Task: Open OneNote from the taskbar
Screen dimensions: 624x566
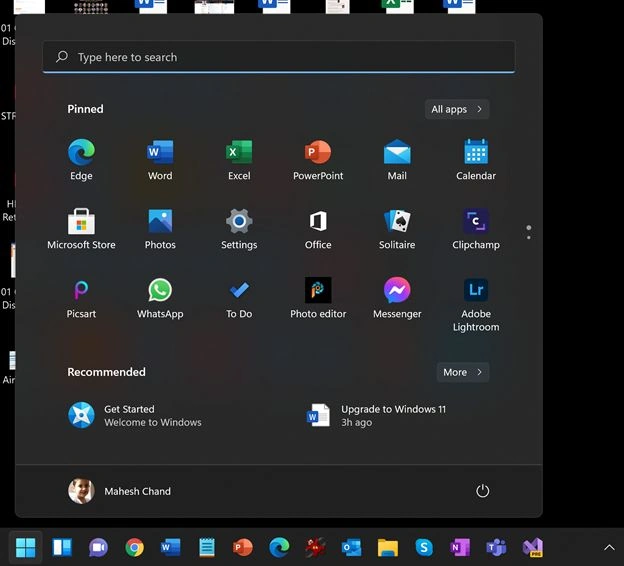Action: point(460,547)
